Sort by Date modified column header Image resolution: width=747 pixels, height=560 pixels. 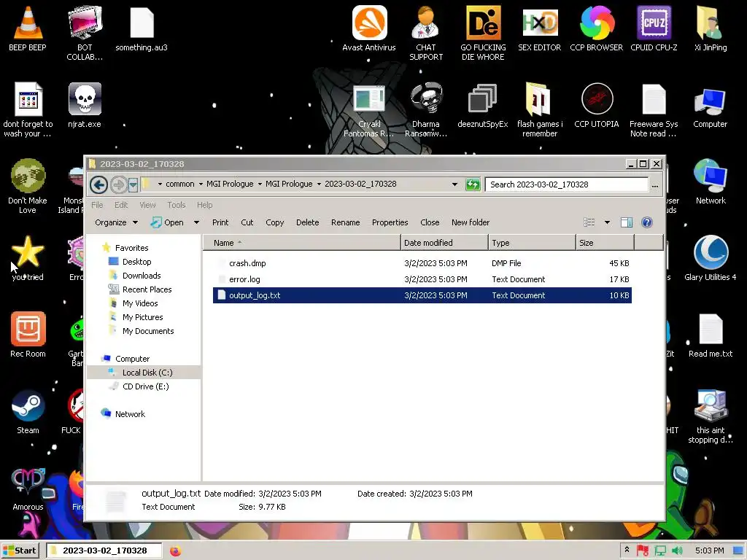[444, 243]
